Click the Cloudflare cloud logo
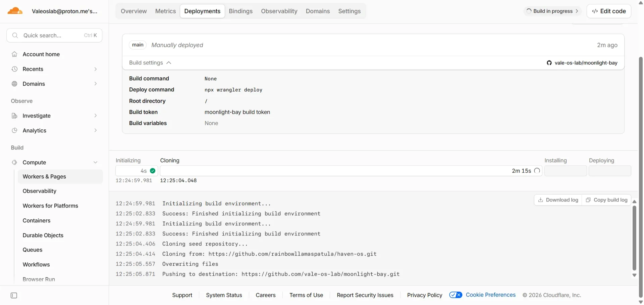The height and width of the screenshot is (305, 644). 15,11
